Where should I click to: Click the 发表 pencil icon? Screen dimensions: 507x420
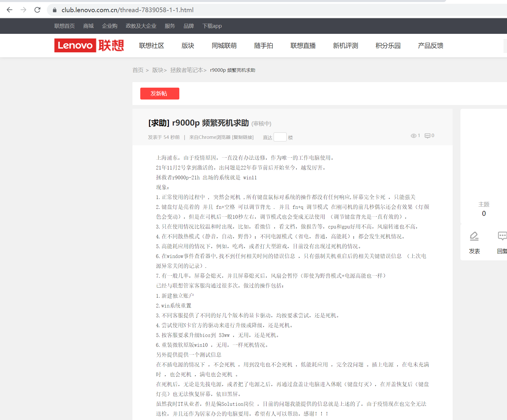pos(474,236)
